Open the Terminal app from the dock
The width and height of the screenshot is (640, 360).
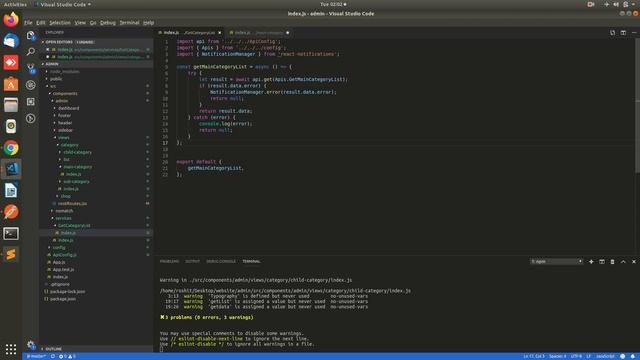[11, 233]
